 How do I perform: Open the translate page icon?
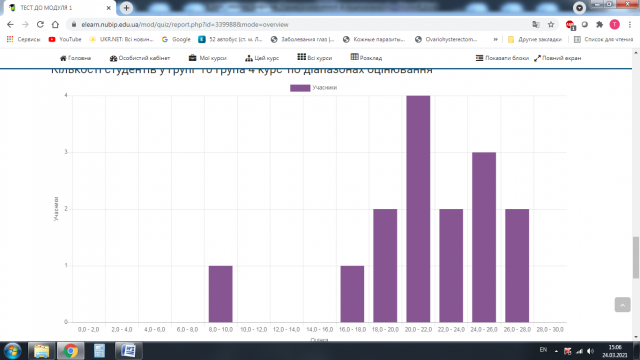[x=536, y=24]
